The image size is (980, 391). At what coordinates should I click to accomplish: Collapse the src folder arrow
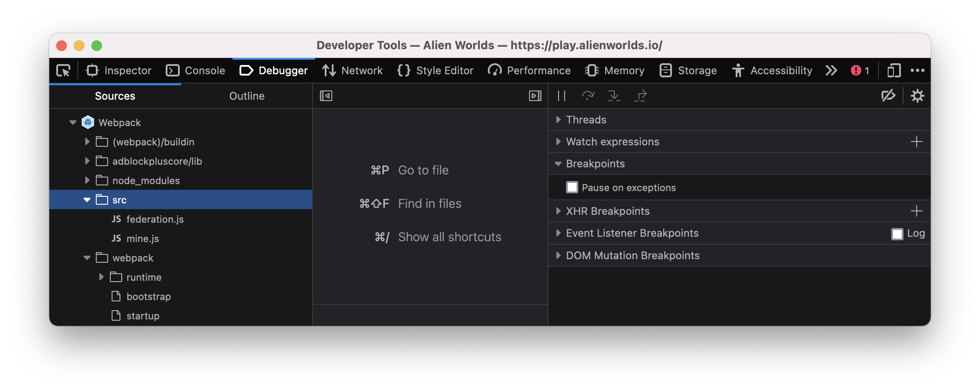(87, 200)
